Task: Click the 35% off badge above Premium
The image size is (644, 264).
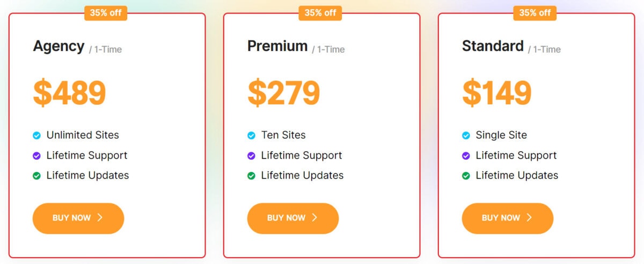Action: pyautogui.click(x=320, y=13)
